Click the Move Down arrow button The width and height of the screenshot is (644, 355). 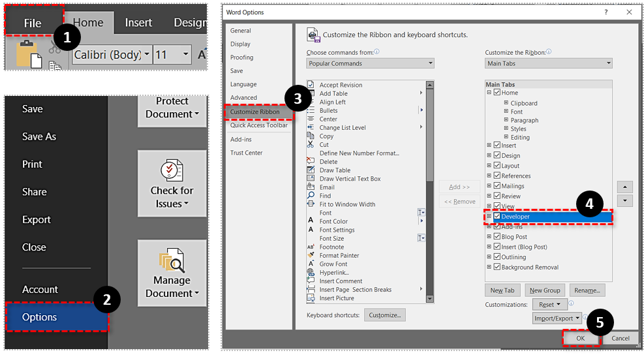(x=624, y=200)
